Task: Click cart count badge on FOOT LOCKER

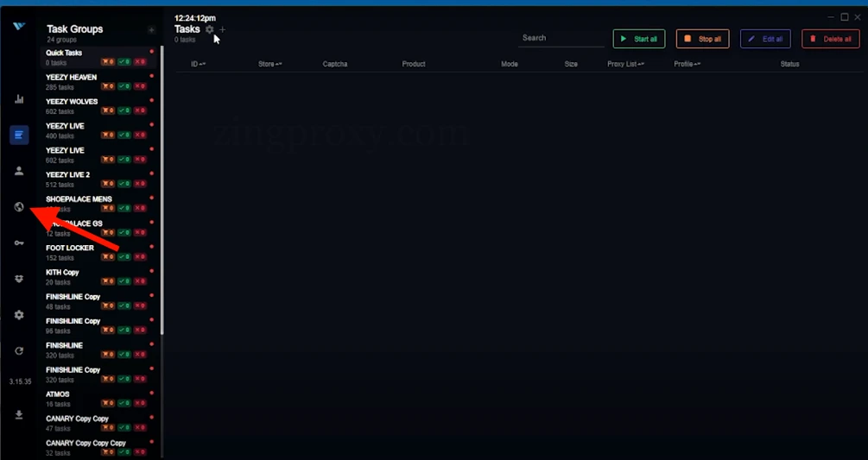Action: pos(108,257)
